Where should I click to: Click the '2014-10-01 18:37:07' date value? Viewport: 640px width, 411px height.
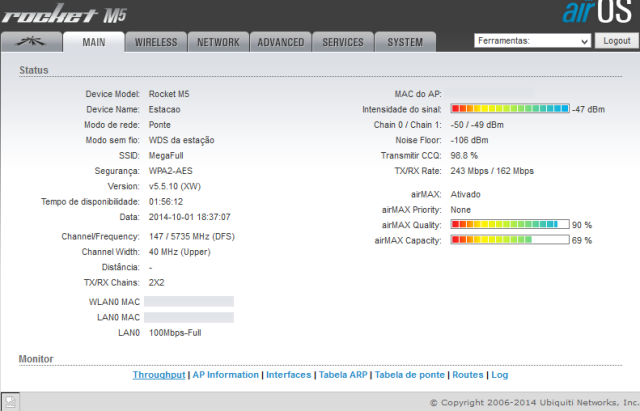(x=189, y=217)
